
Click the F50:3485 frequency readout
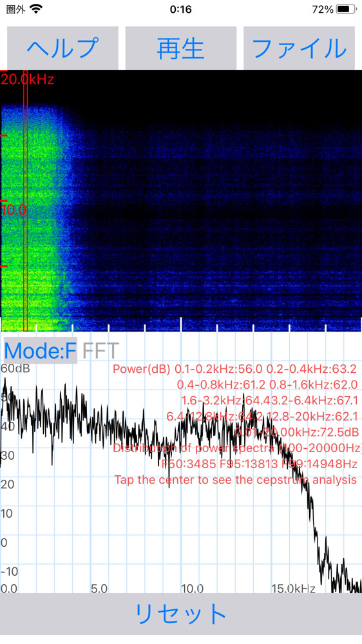point(189,464)
